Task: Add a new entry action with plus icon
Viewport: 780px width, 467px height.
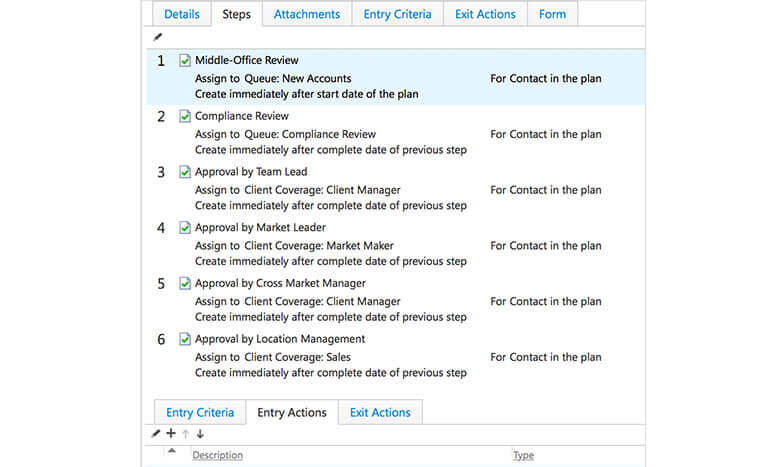Action: coord(171,433)
